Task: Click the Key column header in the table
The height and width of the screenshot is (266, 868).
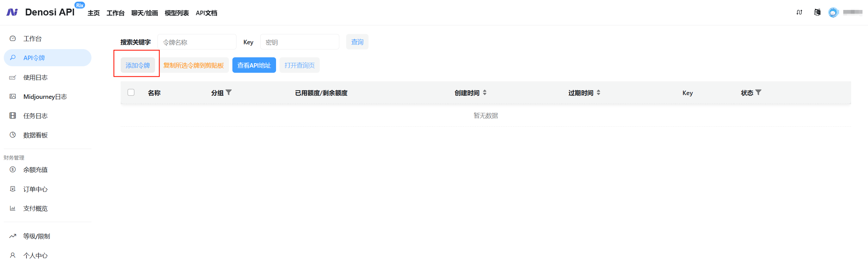Action: 688,93
